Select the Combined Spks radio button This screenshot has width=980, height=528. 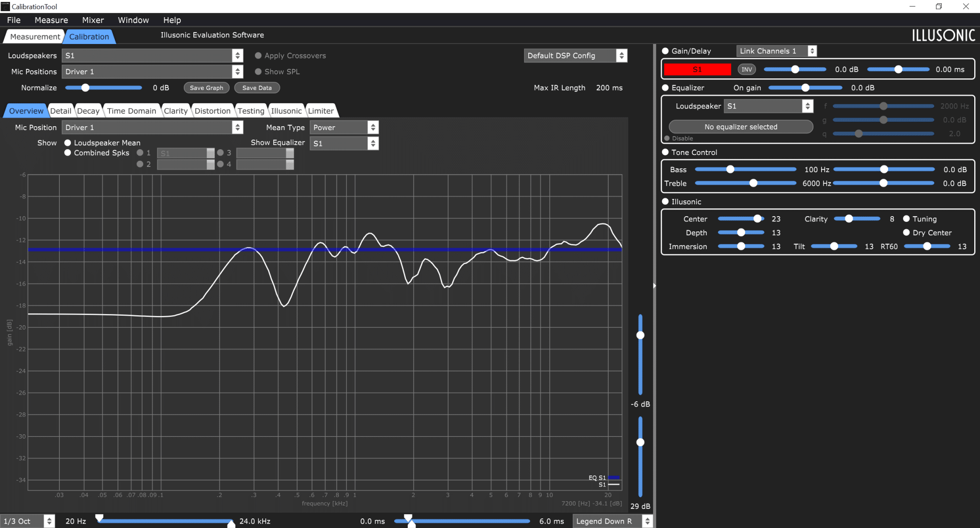68,153
